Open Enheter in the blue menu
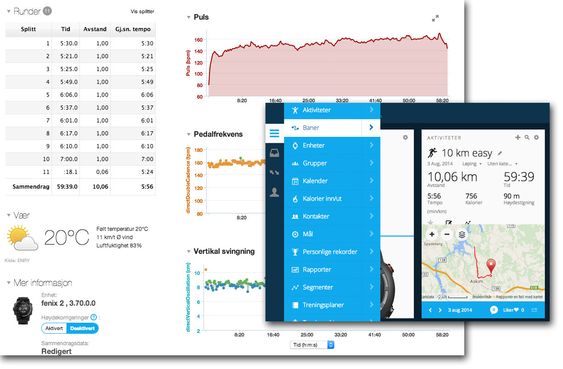This screenshot has width=563, height=369. coord(332,145)
